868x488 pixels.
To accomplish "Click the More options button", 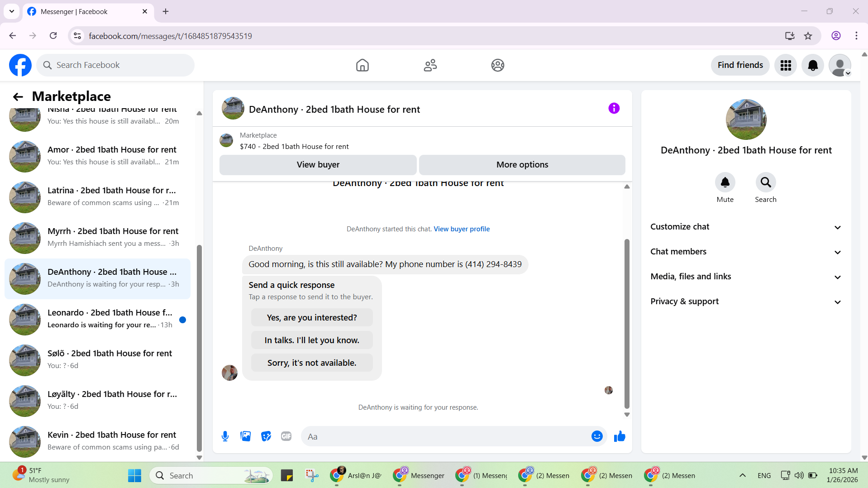I will [522, 165].
